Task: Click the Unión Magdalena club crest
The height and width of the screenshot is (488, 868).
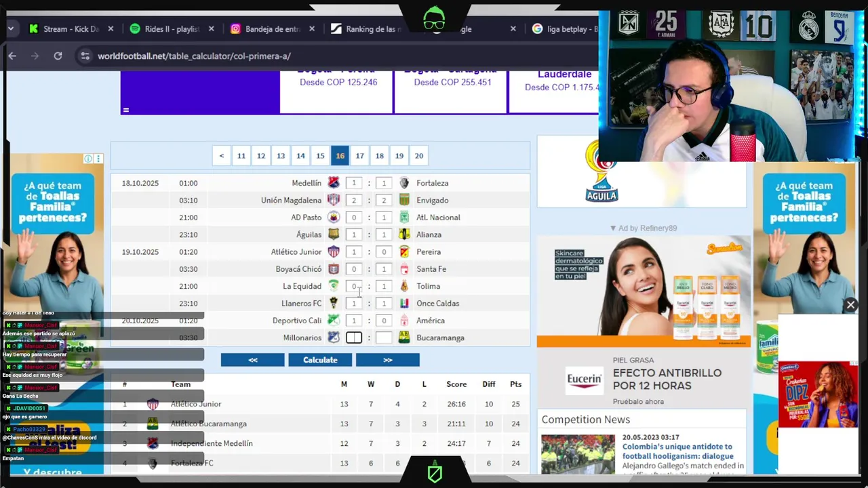Action: [x=333, y=200]
